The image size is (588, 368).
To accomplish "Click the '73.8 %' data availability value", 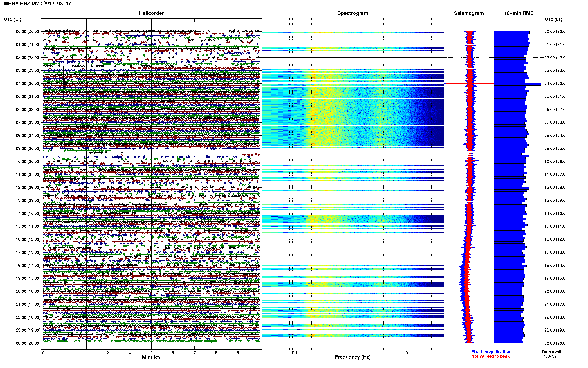I will 549,356.
